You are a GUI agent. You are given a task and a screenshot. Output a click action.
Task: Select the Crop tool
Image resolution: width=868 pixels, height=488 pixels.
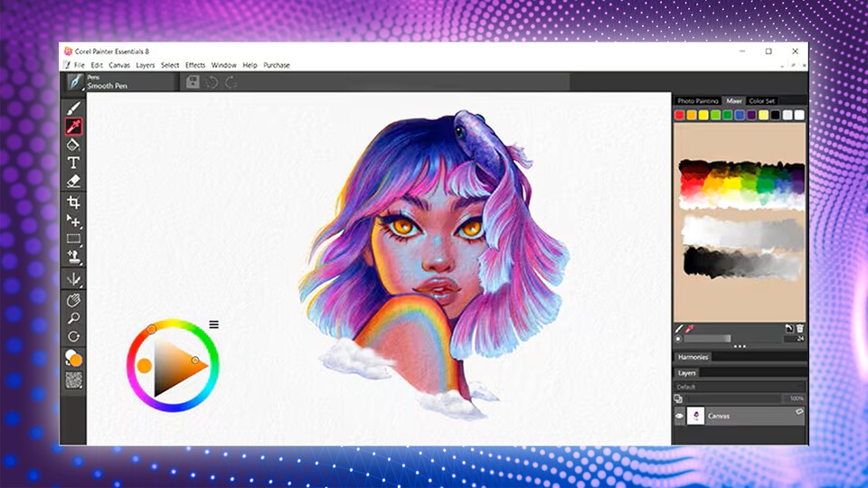pyautogui.click(x=73, y=202)
